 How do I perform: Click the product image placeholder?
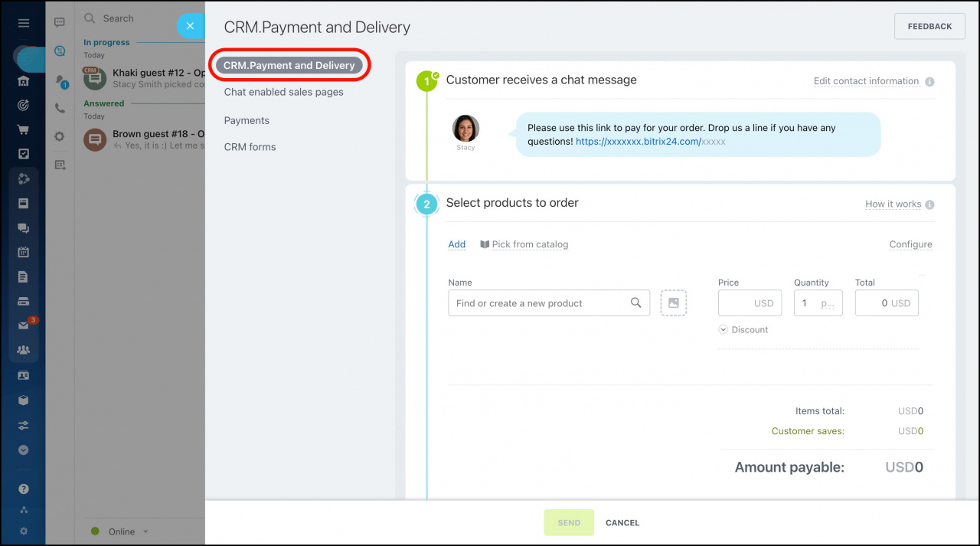(674, 303)
